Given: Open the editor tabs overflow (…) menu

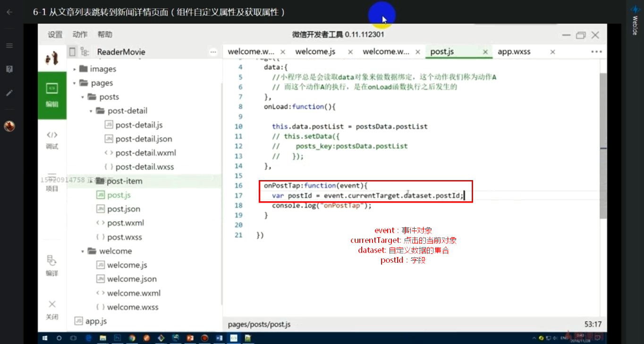Looking at the screenshot, I should pos(596,52).
